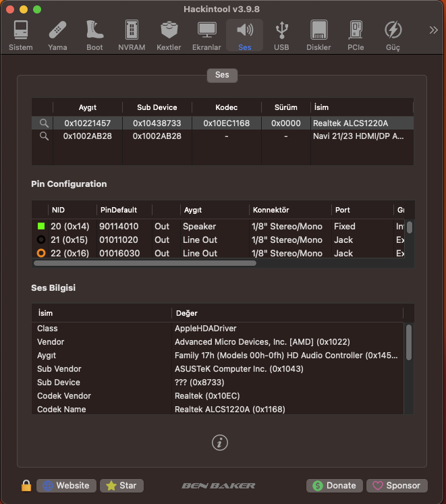Click the magnifier icon for Realtek ALCS1220A
This screenshot has height=504, width=446.
44,123
